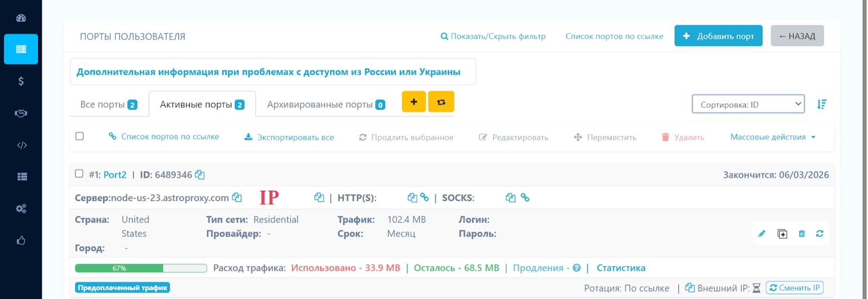Check the Port2 row checkbox
Viewport: 868px width, 299px height.
click(x=79, y=174)
